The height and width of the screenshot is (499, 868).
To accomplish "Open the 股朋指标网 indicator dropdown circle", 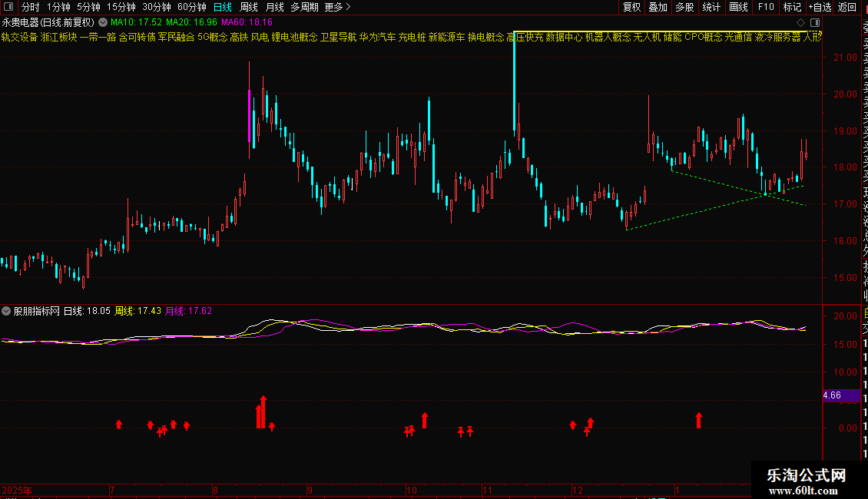I will click(6, 311).
